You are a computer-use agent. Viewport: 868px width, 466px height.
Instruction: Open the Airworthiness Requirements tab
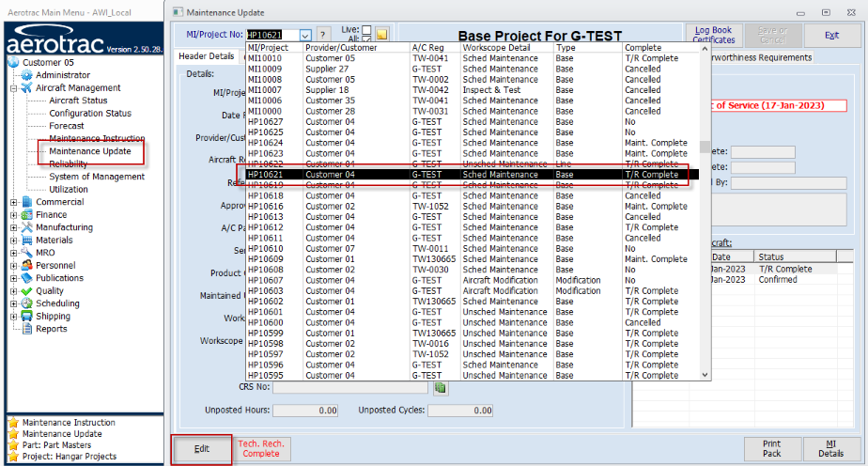[762, 57]
